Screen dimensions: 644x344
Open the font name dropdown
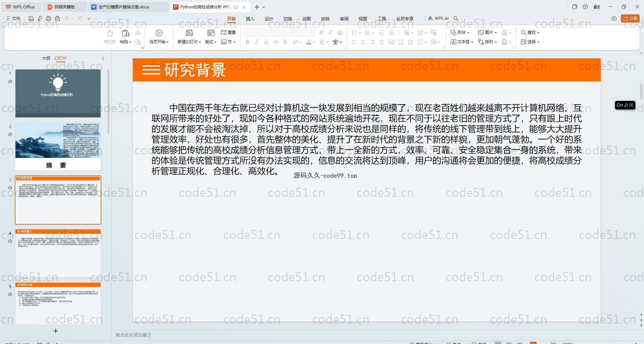coord(291,33)
